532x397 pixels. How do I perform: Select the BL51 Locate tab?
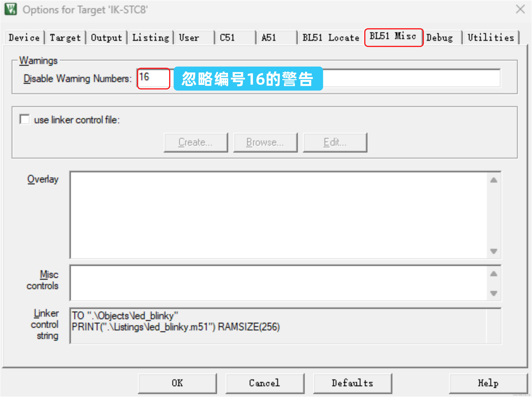click(x=331, y=38)
